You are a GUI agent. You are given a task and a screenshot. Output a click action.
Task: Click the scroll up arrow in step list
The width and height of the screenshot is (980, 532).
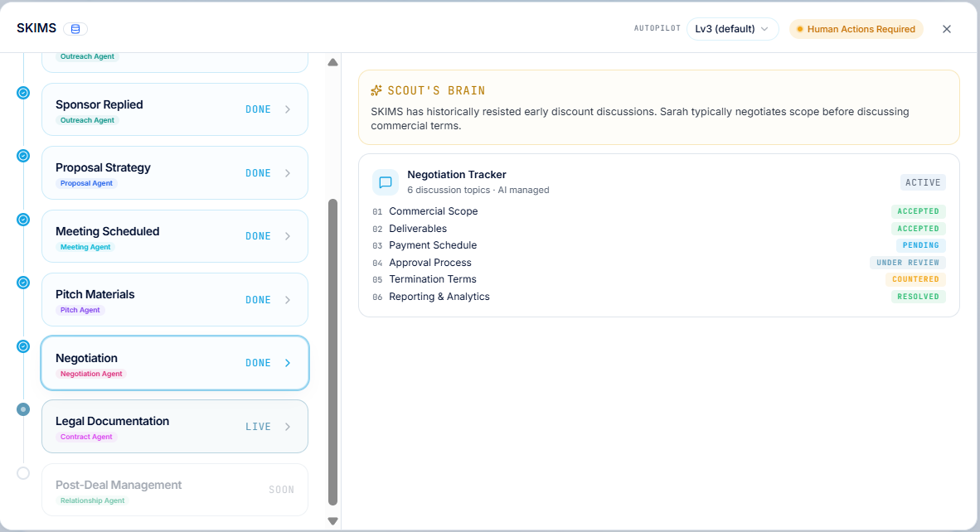coord(333,62)
